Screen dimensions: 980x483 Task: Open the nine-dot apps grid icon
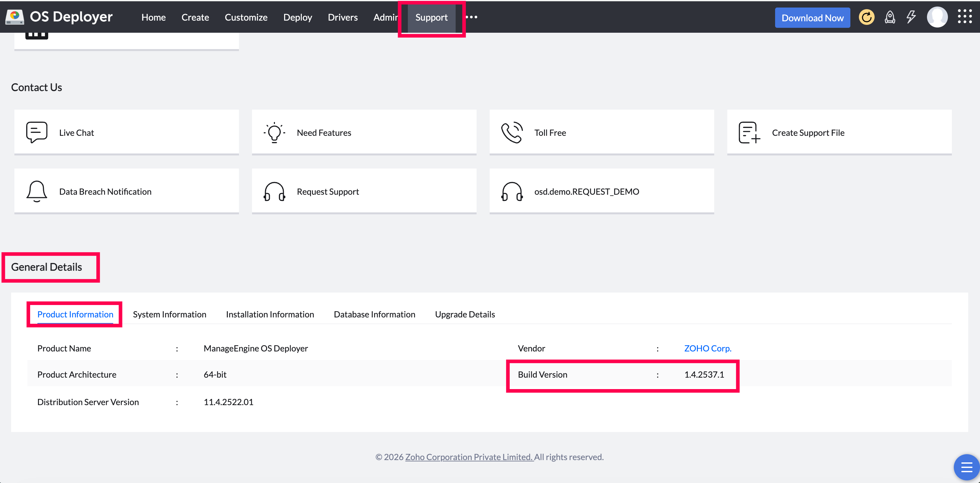click(964, 17)
